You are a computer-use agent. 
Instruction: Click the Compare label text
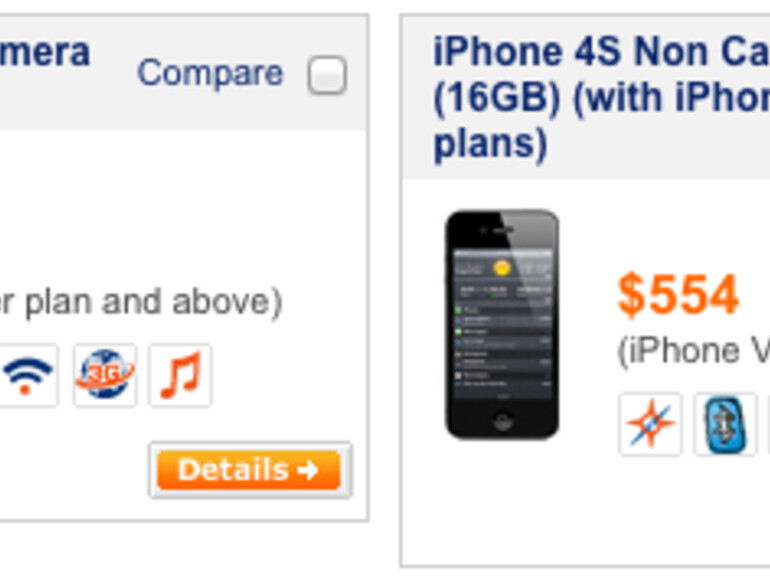[210, 73]
